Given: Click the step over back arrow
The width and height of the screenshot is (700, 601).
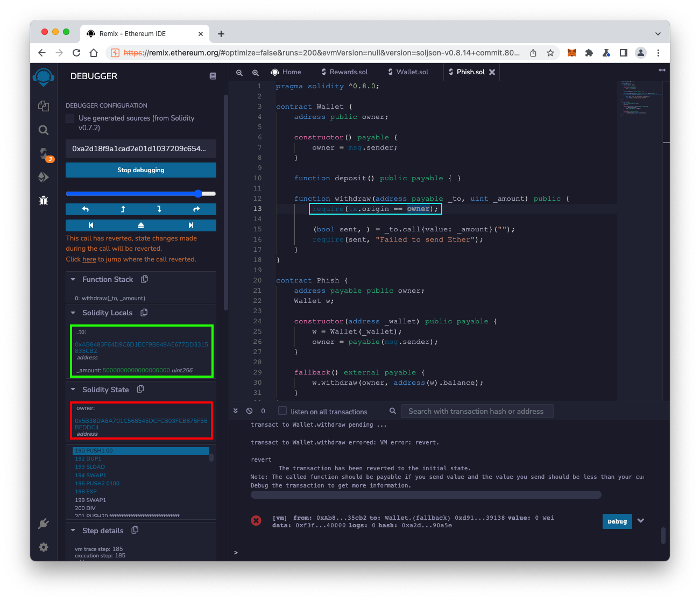Looking at the screenshot, I should (x=85, y=209).
